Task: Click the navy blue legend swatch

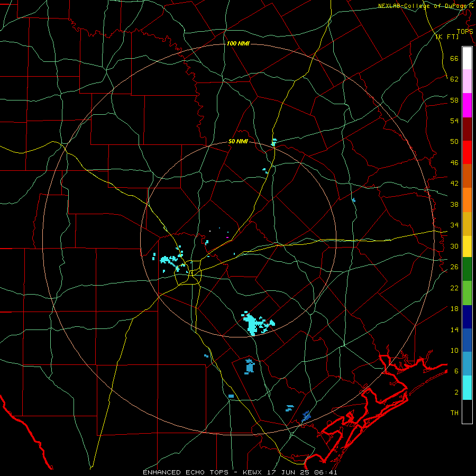Action: click(x=467, y=317)
